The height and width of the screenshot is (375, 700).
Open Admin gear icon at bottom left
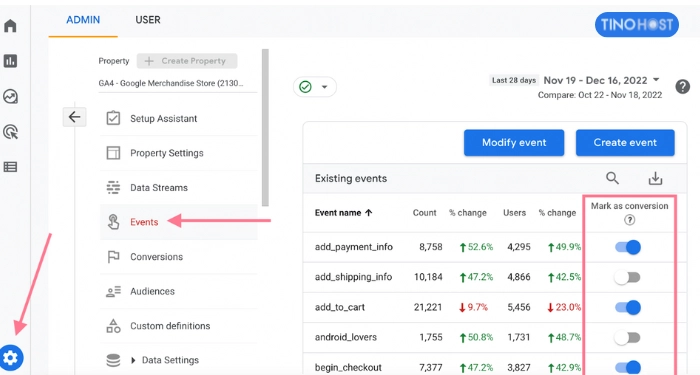[x=11, y=358]
